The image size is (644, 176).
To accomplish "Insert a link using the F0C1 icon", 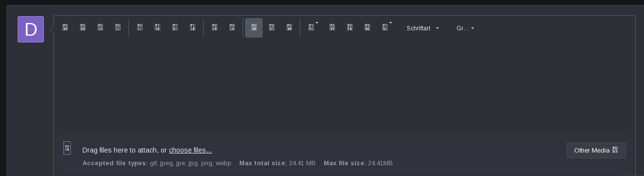I will [140, 28].
